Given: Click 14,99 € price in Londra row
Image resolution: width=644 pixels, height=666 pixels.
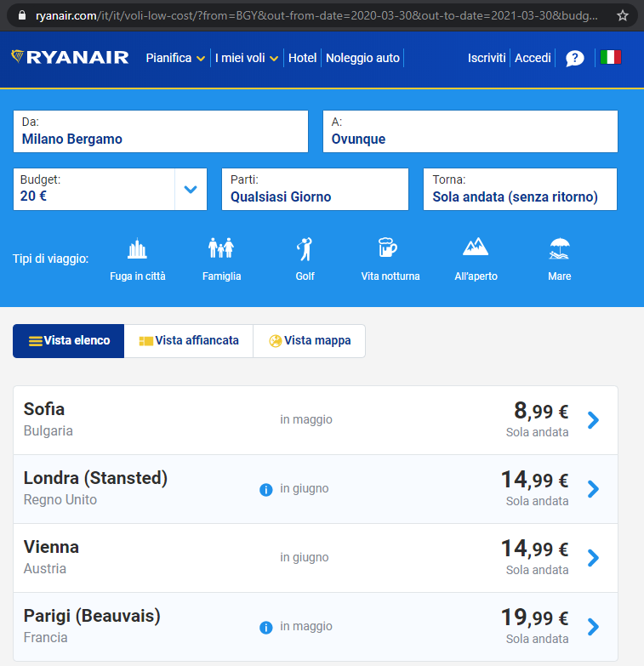Looking at the screenshot, I should pos(535,480).
